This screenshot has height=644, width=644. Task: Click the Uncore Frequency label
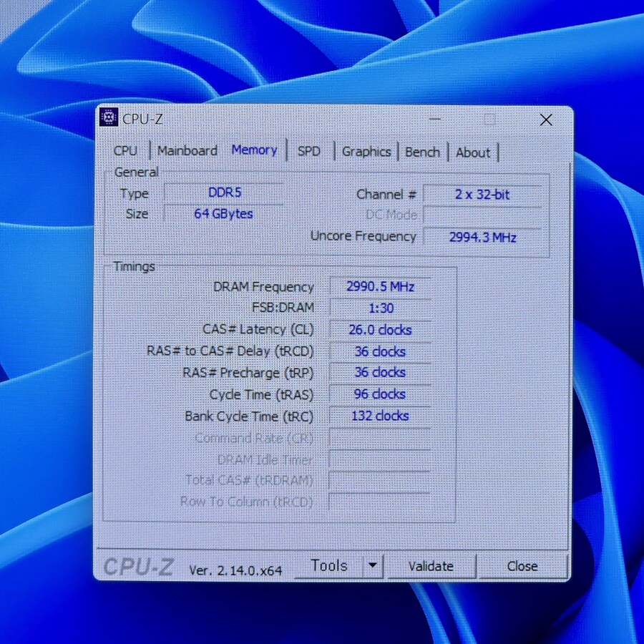tap(363, 236)
